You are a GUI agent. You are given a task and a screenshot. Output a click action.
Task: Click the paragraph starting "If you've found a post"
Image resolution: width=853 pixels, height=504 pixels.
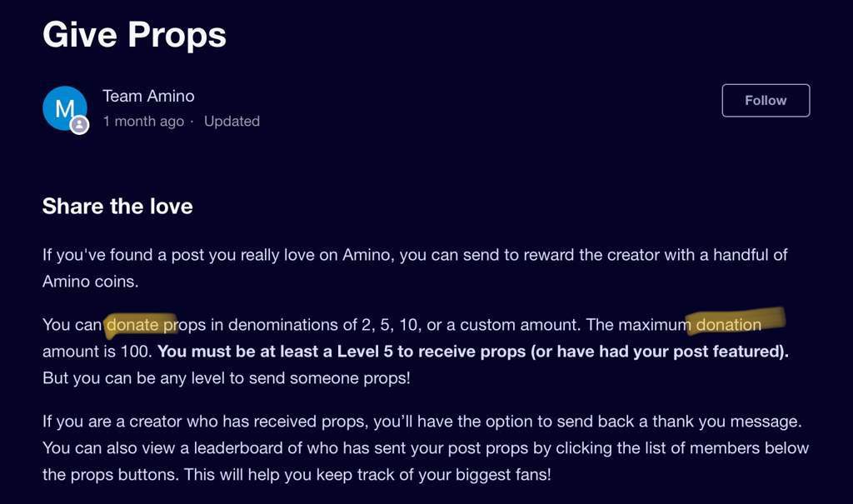point(415,267)
